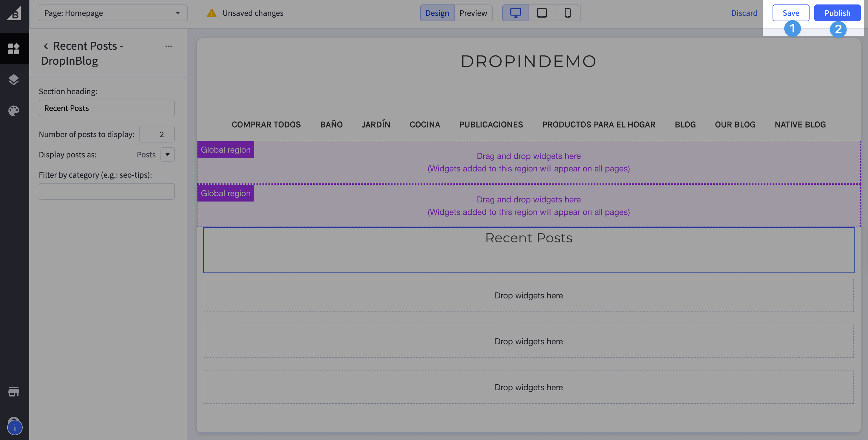This screenshot has height=440, width=868.
Task: Switch to tablet view icon
Action: pyautogui.click(x=542, y=13)
